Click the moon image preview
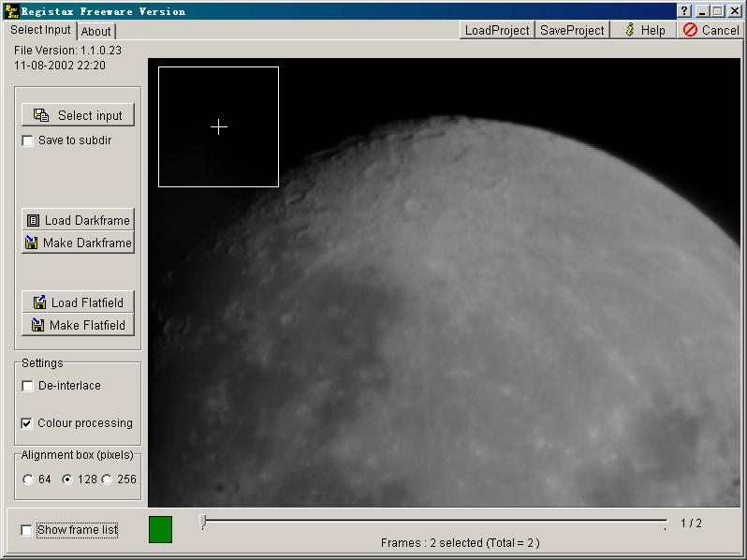 click(x=444, y=282)
